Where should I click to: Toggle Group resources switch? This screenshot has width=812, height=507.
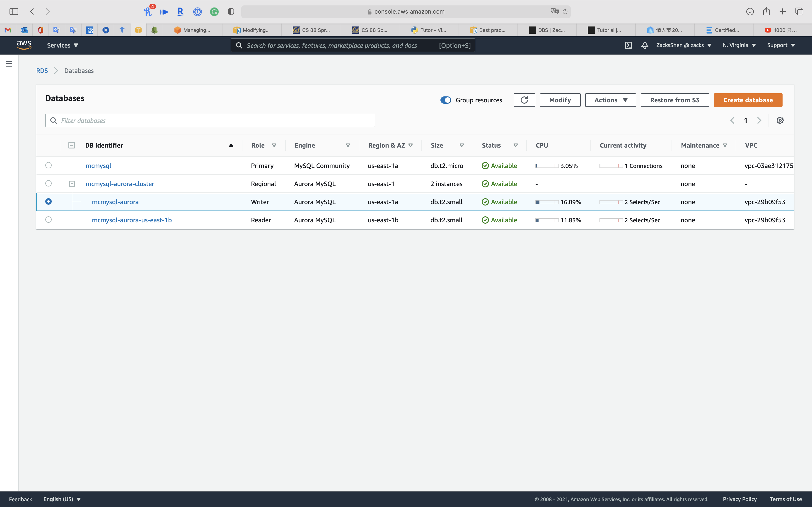point(446,100)
